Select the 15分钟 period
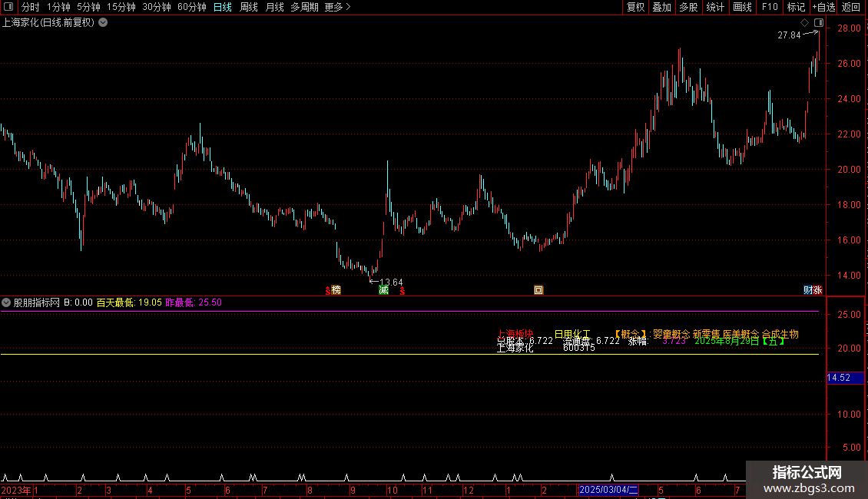This screenshot has width=868, height=499. (121, 7)
